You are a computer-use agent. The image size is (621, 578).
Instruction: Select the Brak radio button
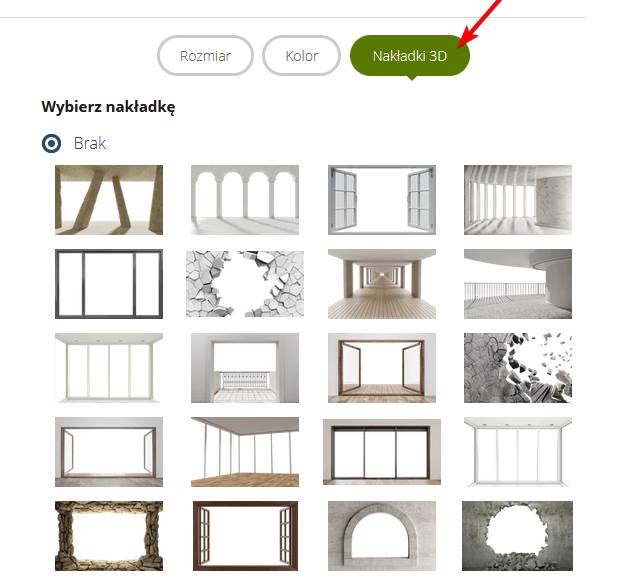point(51,143)
